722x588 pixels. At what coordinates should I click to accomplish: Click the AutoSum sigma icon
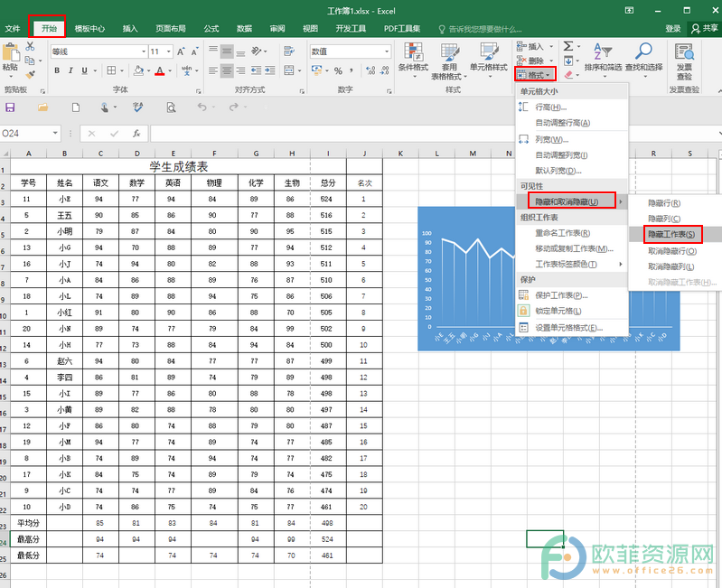tap(568, 46)
